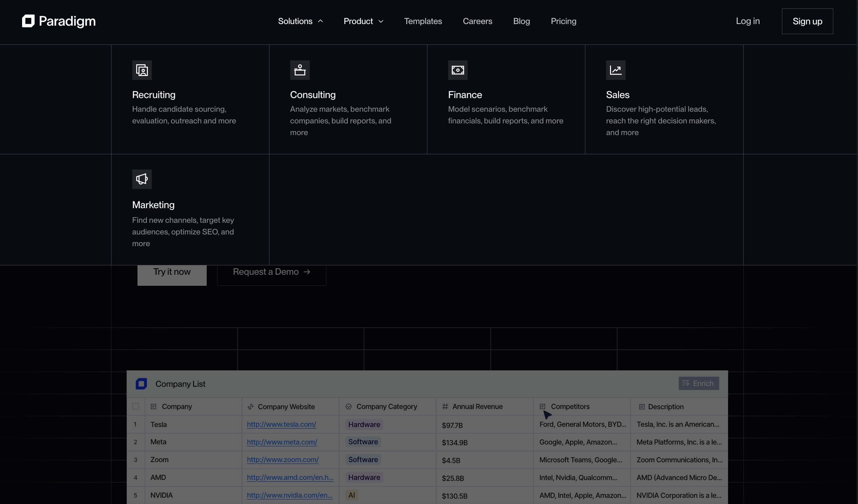
Task: Select the Recruiting solution icon
Action: (142, 70)
